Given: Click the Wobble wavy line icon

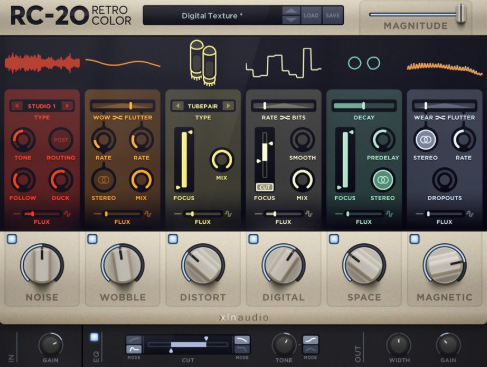Looking at the screenshot, I should pos(123,63).
